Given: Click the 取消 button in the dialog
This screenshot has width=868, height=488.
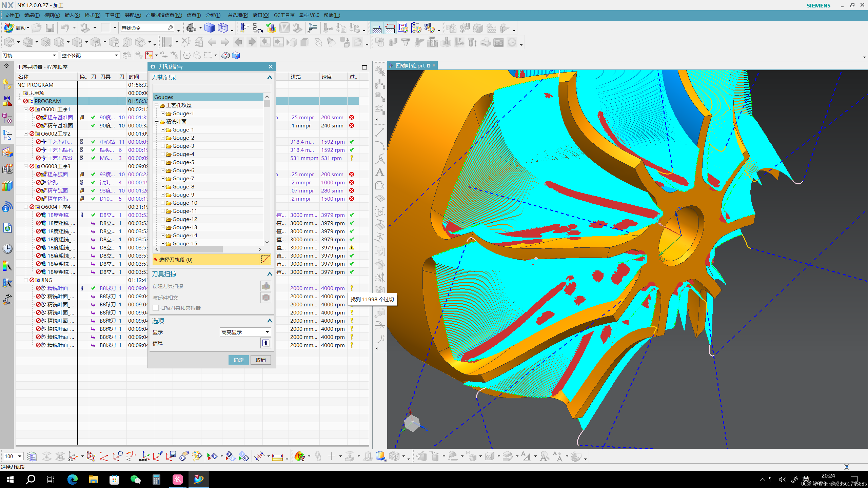Looking at the screenshot, I should [x=260, y=360].
